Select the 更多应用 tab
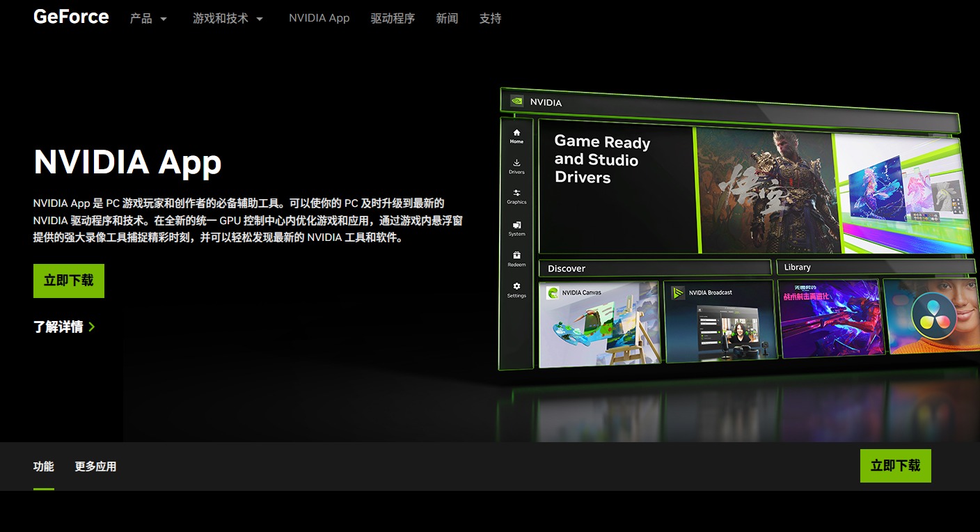 point(95,467)
